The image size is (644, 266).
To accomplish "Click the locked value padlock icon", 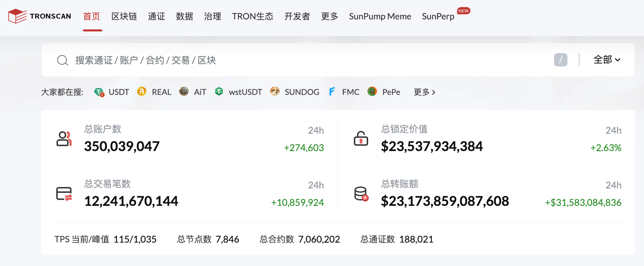I will [361, 139].
